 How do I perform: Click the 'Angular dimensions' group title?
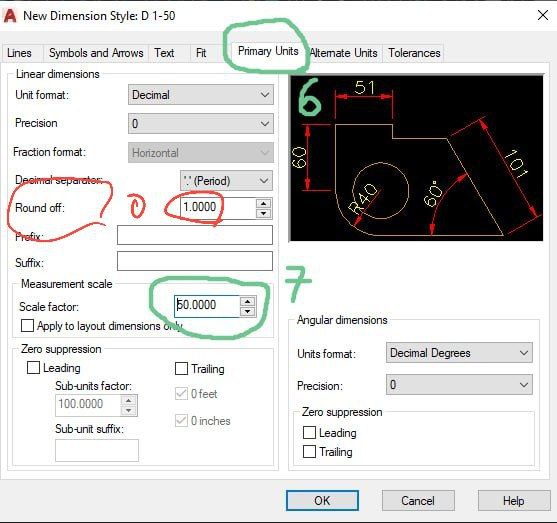tap(342, 320)
